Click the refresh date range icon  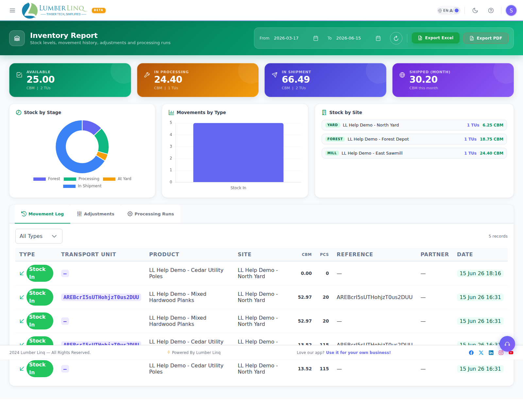(396, 38)
